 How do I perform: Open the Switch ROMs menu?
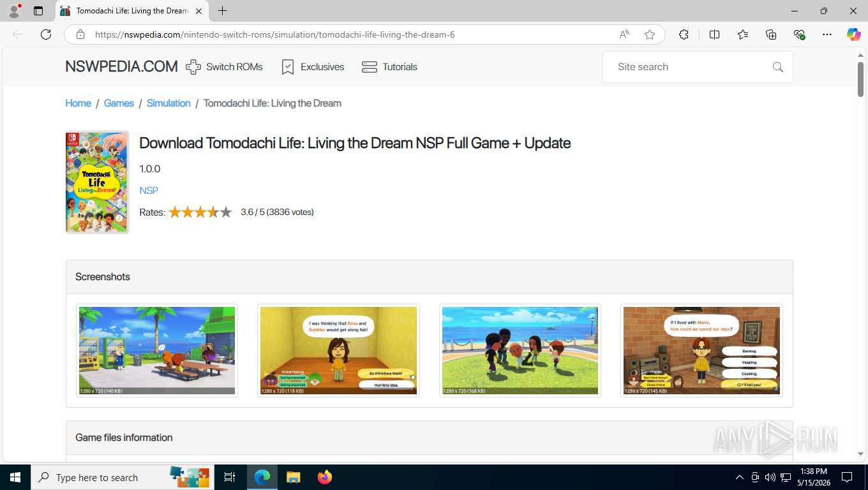pyautogui.click(x=224, y=66)
